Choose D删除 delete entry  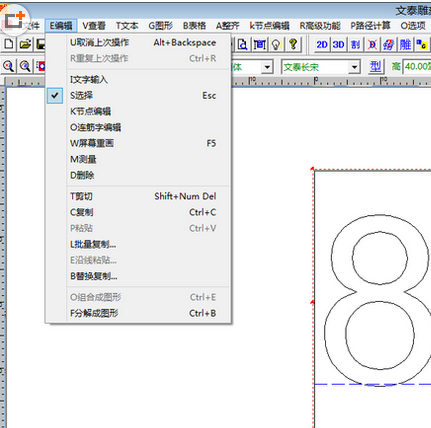[138, 175]
